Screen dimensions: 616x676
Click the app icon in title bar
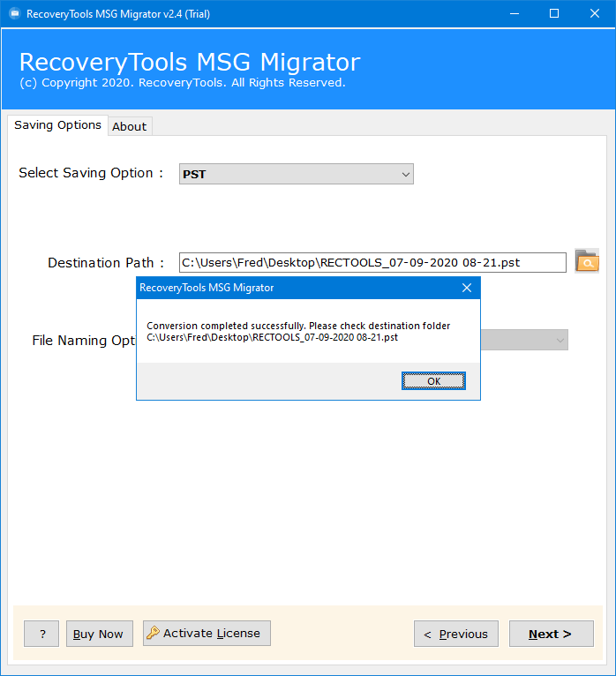click(13, 13)
